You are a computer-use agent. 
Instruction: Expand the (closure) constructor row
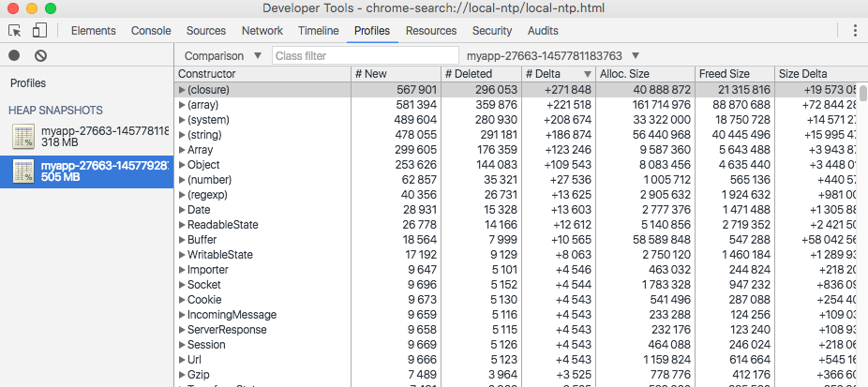click(x=182, y=90)
